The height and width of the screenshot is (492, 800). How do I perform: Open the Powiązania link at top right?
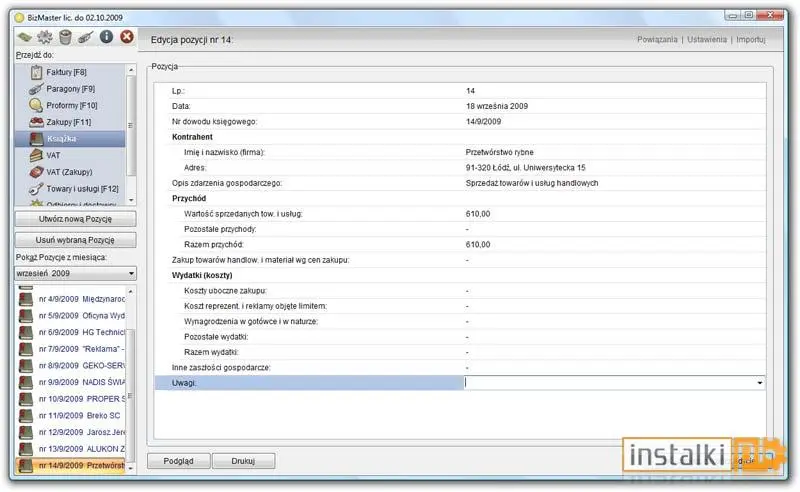pos(657,39)
